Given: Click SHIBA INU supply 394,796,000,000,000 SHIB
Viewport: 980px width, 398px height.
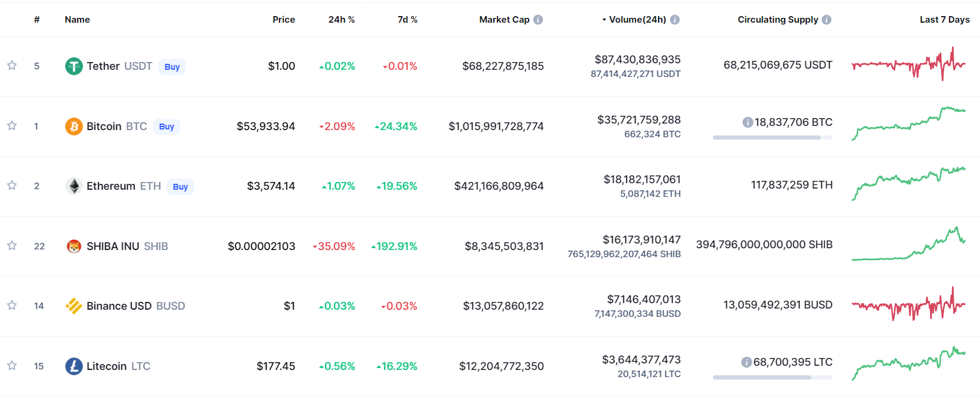Looking at the screenshot, I should coord(764,245).
